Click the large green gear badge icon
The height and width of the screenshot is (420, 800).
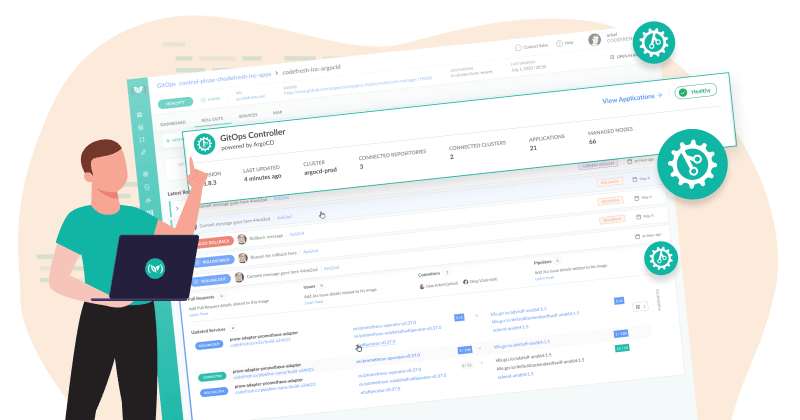point(692,164)
